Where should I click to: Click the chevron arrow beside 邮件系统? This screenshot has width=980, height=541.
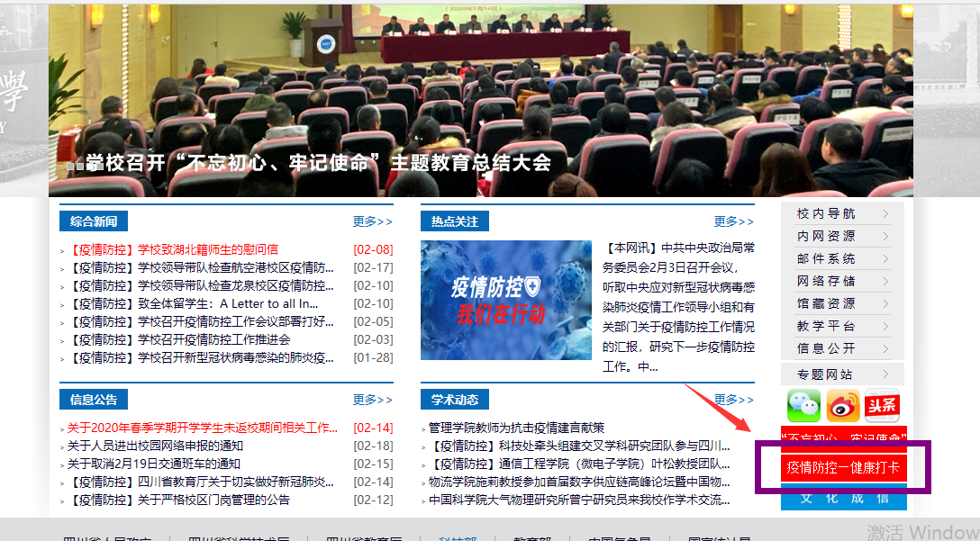885,258
